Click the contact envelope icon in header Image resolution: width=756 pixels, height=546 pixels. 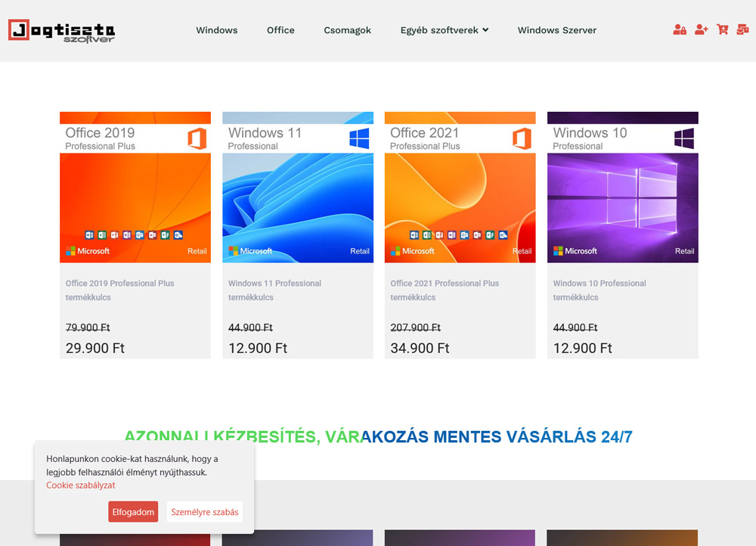[742, 30]
